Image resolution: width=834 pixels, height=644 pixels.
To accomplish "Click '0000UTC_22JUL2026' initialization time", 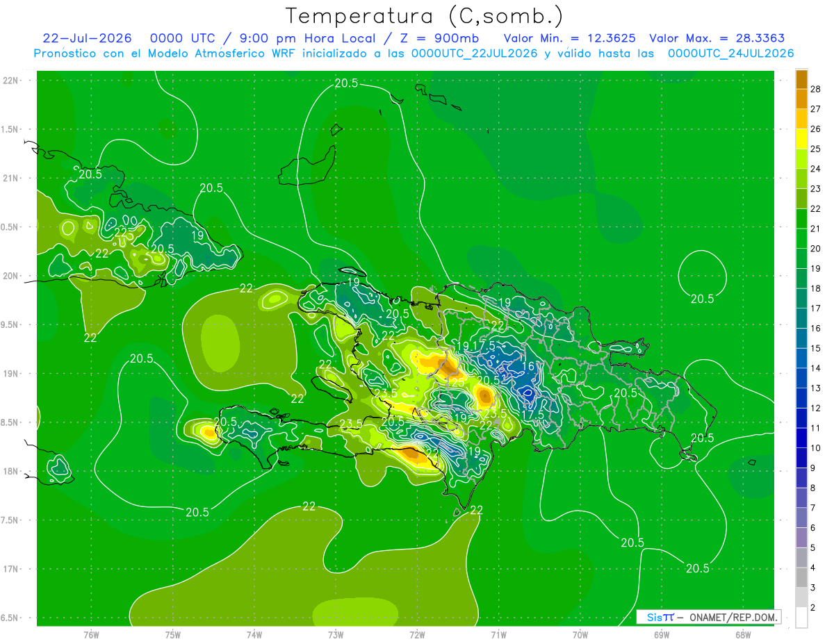I will 474,53.
